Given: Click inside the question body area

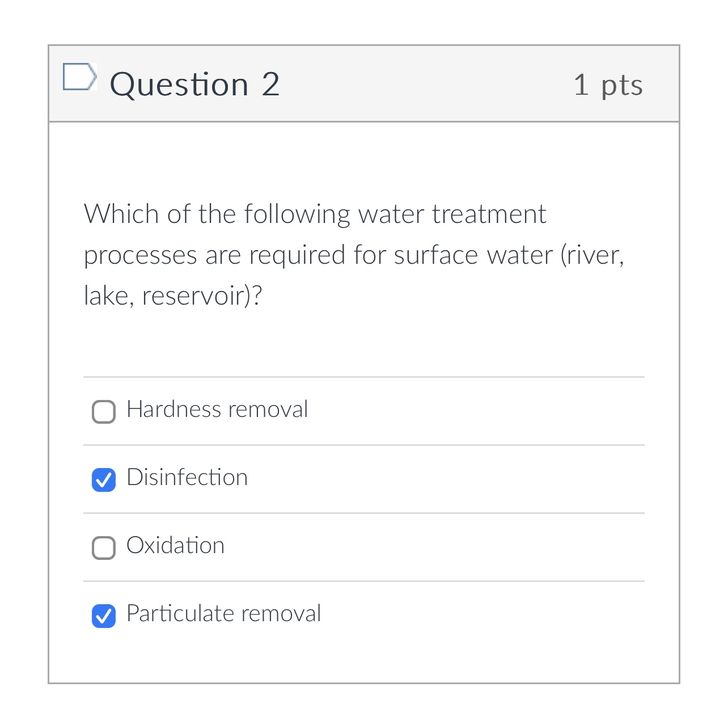Looking at the screenshot, I should click(363, 340).
